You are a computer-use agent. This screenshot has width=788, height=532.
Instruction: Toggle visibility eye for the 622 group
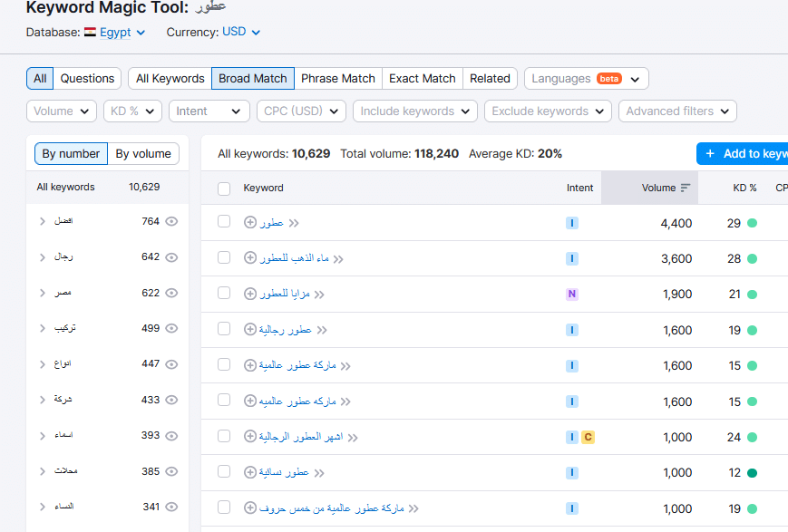tap(172, 293)
